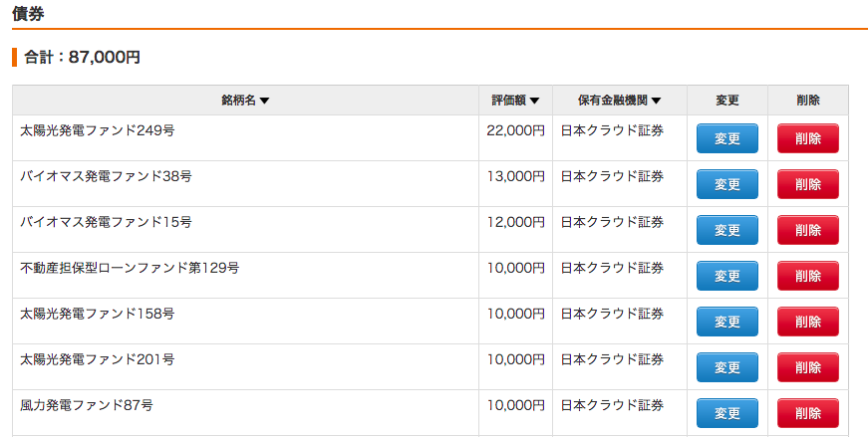Click 変更 for バイオマス発電ファンド15号
Viewport: 868px width, 437px height.
[x=726, y=230]
